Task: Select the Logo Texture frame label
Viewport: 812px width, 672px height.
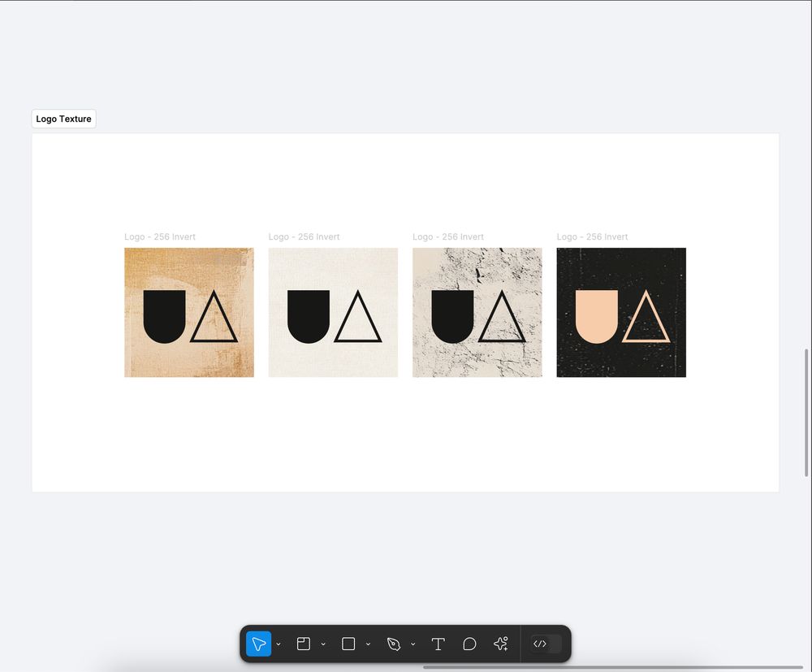Action: pos(63,119)
